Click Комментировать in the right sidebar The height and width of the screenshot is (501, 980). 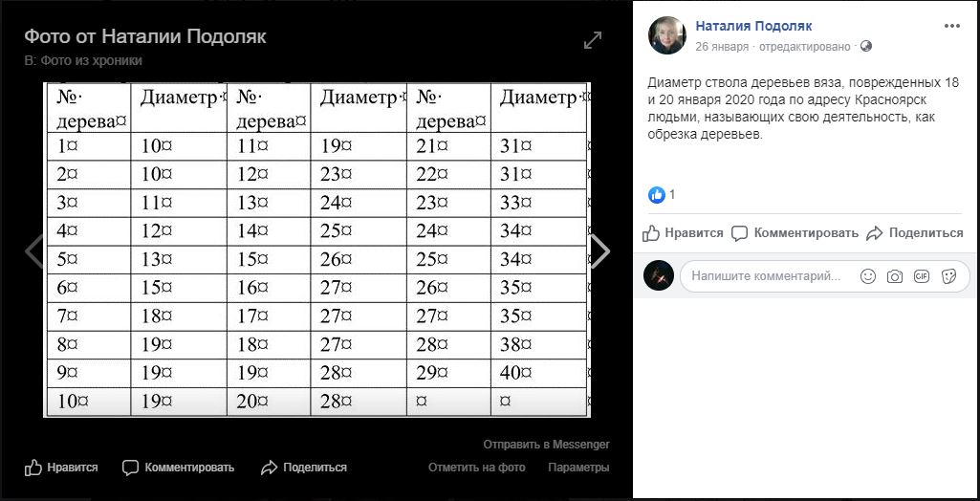pos(795,233)
